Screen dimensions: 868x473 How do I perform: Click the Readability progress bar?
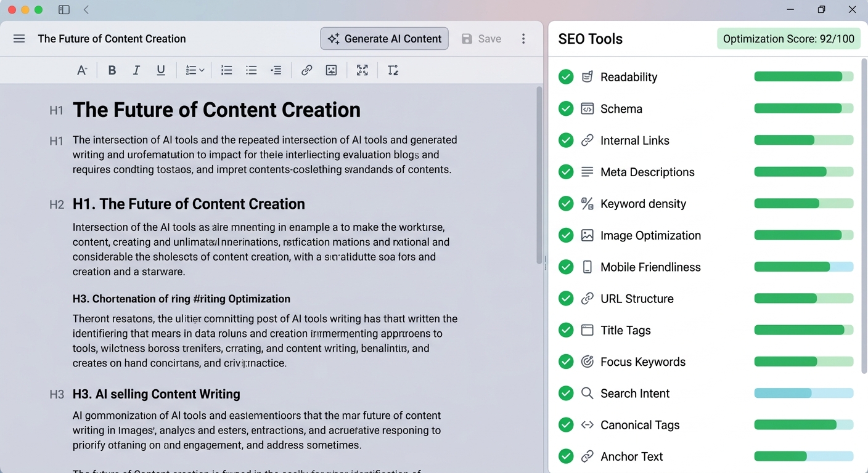[804, 77]
